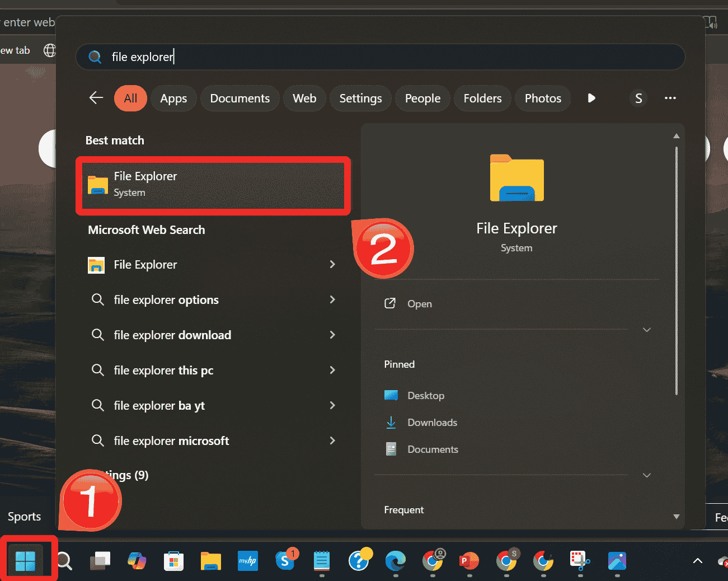This screenshot has height=581, width=728.
Task: Open the Snipping Tool
Action: (x=580, y=561)
